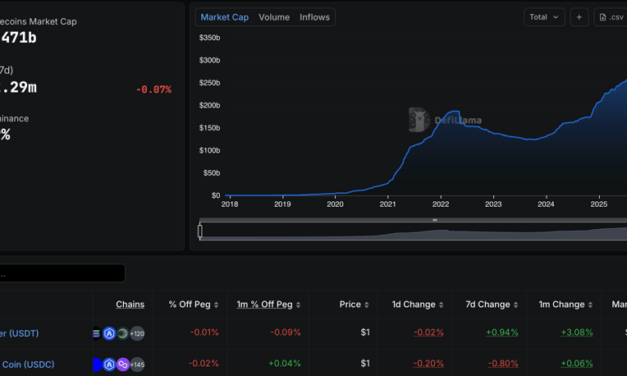
Task: Click the chart range slider top bar handle
Action: (x=435, y=220)
